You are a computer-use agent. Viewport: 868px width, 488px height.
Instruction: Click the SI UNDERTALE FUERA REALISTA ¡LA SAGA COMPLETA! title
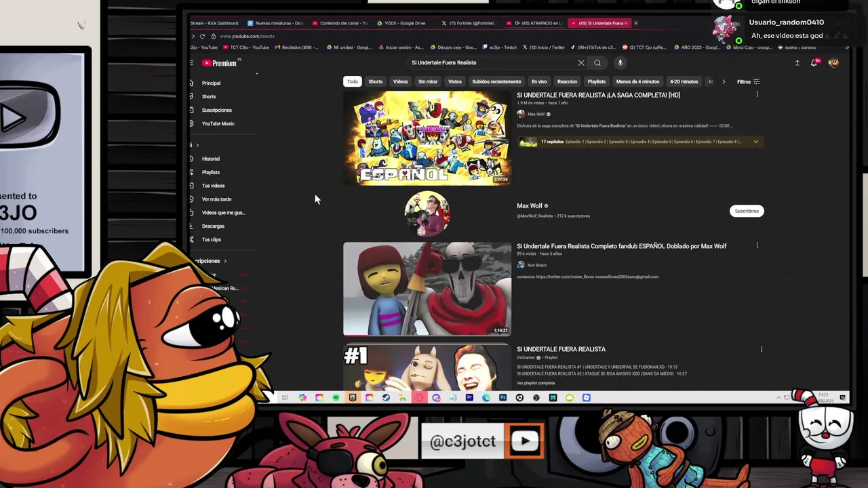click(598, 96)
